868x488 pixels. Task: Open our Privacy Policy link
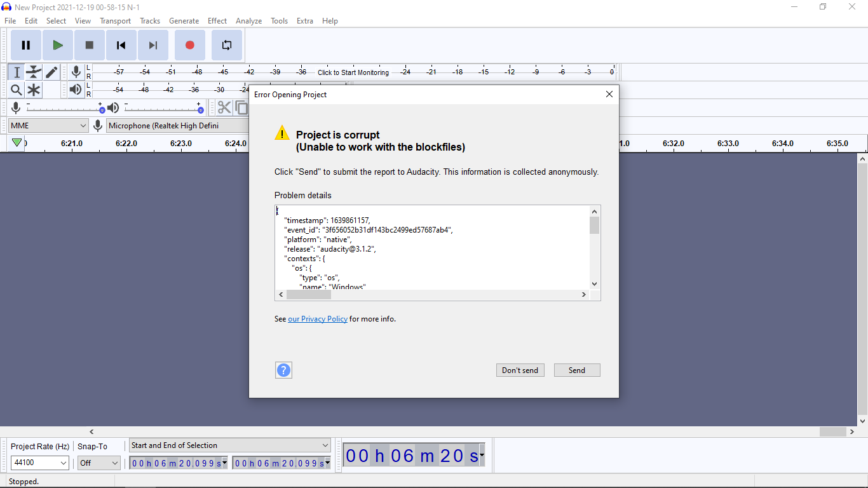pyautogui.click(x=318, y=318)
